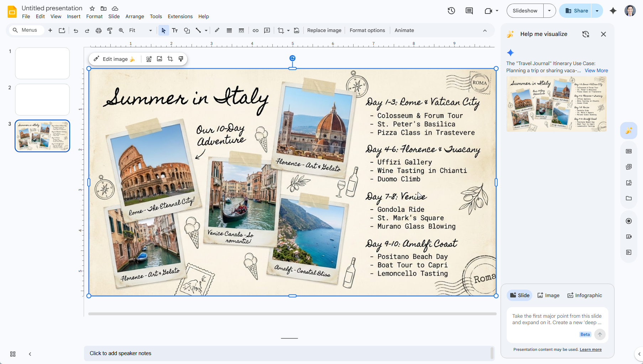
Task: Click the View More link in the visualize panel
Action: click(x=596, y=70)
